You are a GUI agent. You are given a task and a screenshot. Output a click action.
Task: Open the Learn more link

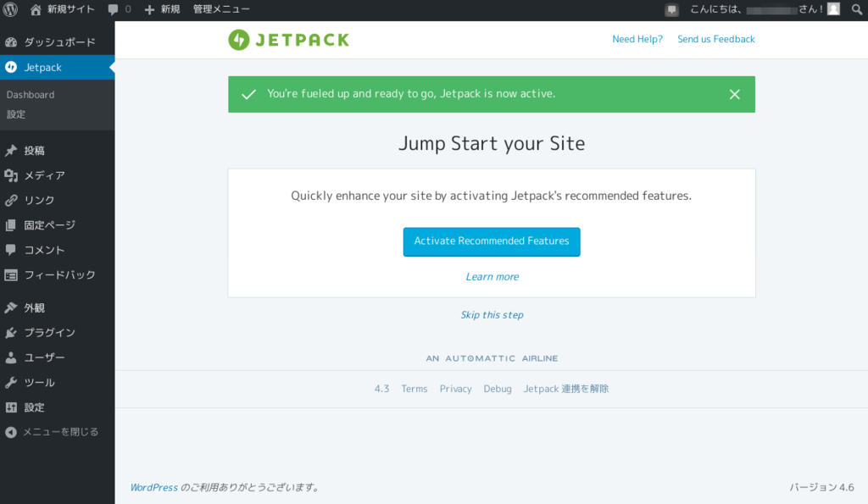point(492,277)
